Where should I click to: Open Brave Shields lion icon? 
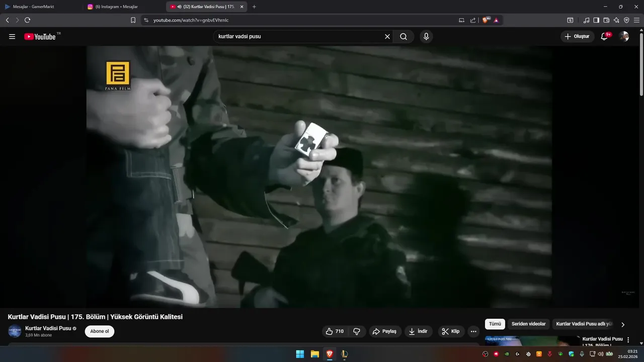(486, 20)
